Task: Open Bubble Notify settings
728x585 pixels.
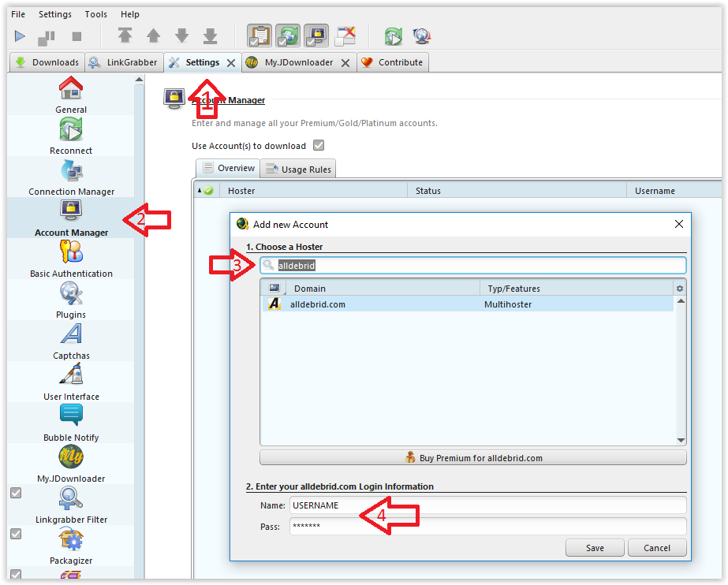Action: [70, 423]
